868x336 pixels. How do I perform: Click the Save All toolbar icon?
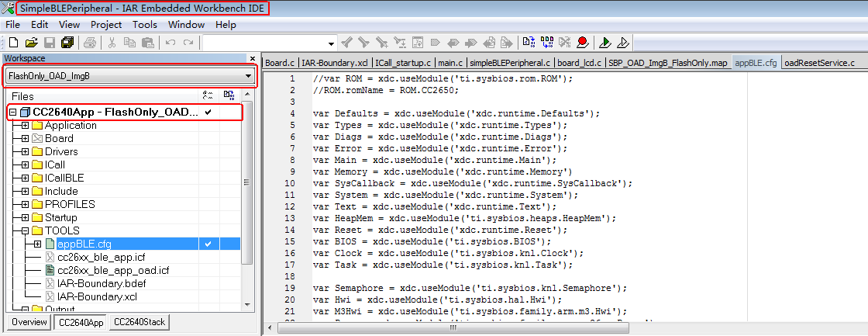pyautogui.click(x=67, y=43)
